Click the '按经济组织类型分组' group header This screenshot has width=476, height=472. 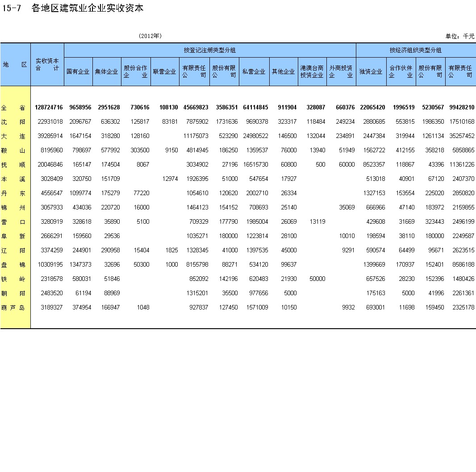coord(416,50)
